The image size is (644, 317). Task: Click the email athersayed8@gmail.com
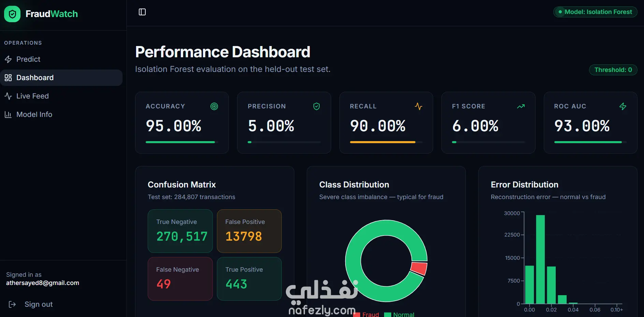[43, 283]
